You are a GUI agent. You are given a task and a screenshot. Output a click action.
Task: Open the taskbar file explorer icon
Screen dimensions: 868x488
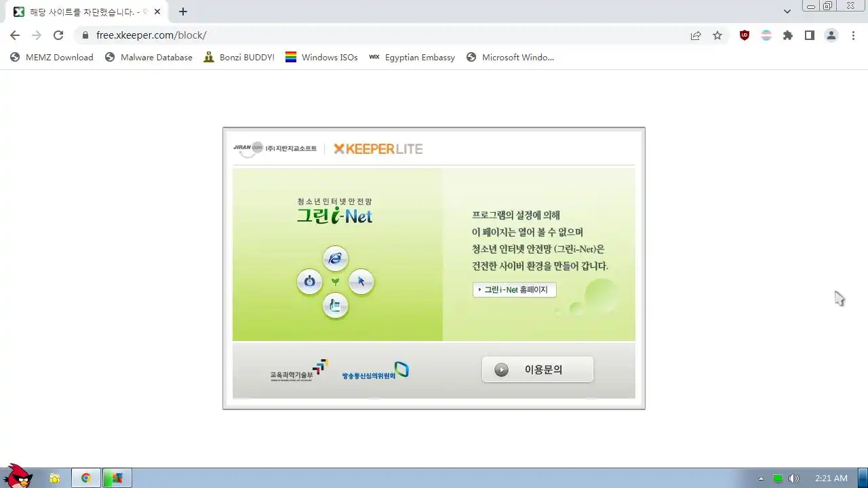point(55,478)
